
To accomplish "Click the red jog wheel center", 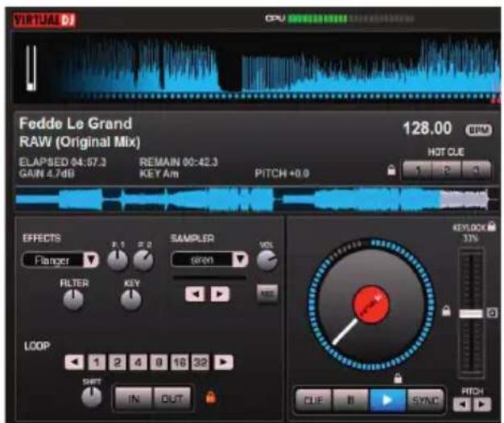I will (371, 305).
